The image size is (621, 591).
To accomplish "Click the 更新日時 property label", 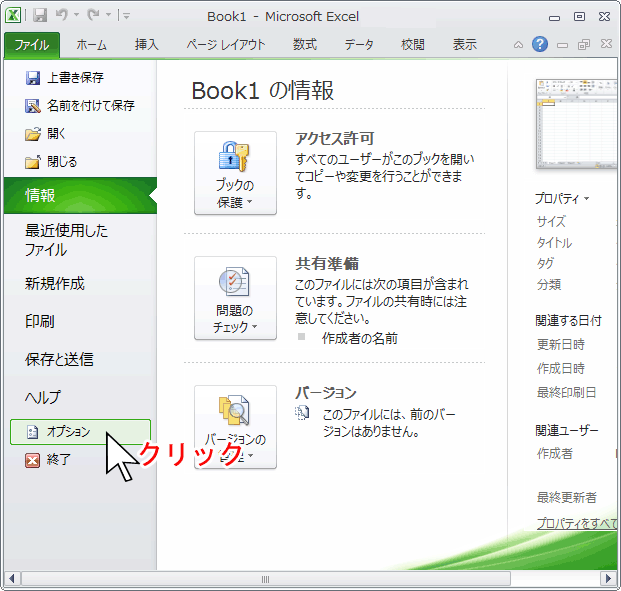I will coord(561,344).
